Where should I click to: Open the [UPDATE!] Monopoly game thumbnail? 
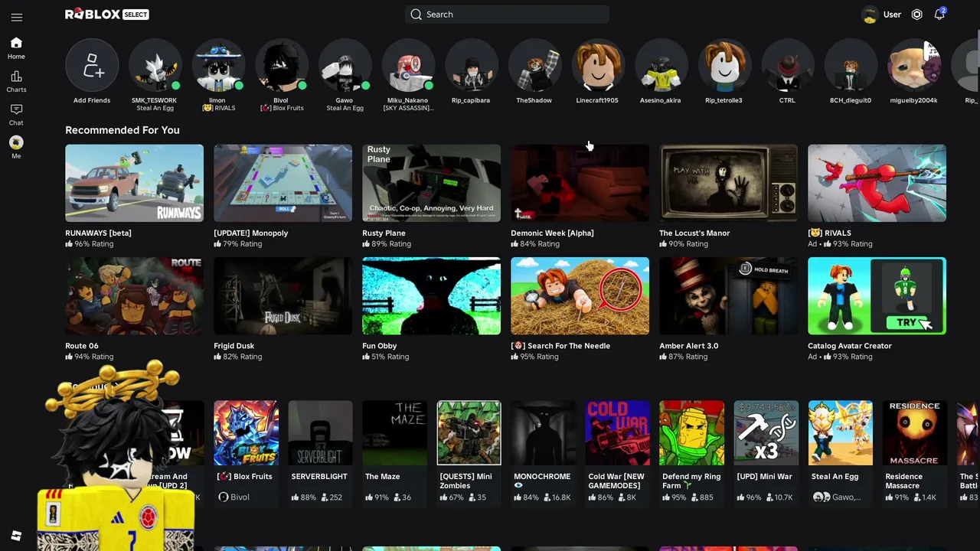tap(283, 183)
